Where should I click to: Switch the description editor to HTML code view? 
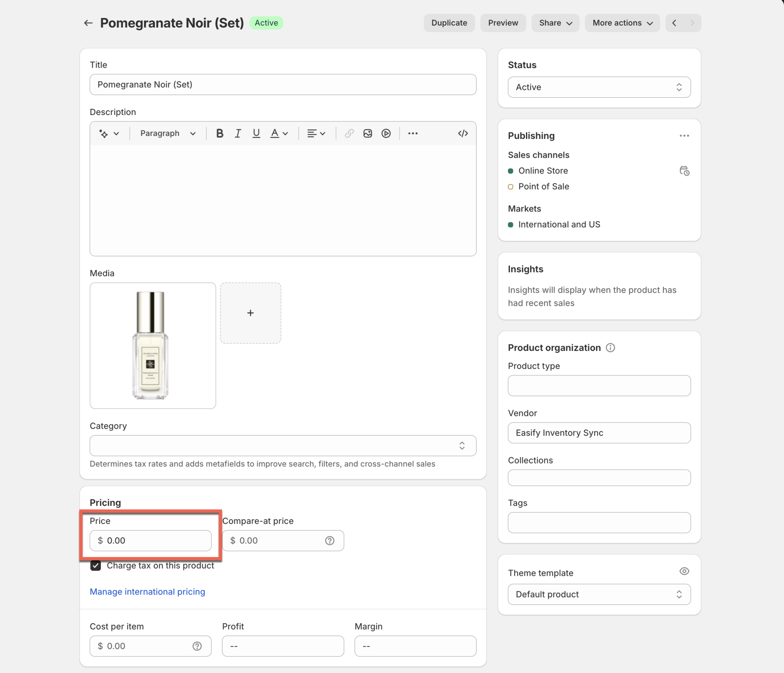pos(462,133)
